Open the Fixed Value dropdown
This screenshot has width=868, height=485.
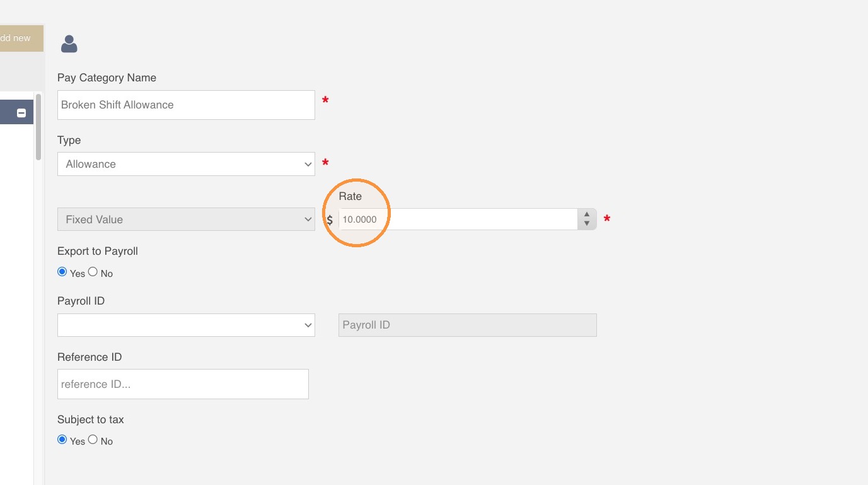pyautogui.click(x=186, y=219)
